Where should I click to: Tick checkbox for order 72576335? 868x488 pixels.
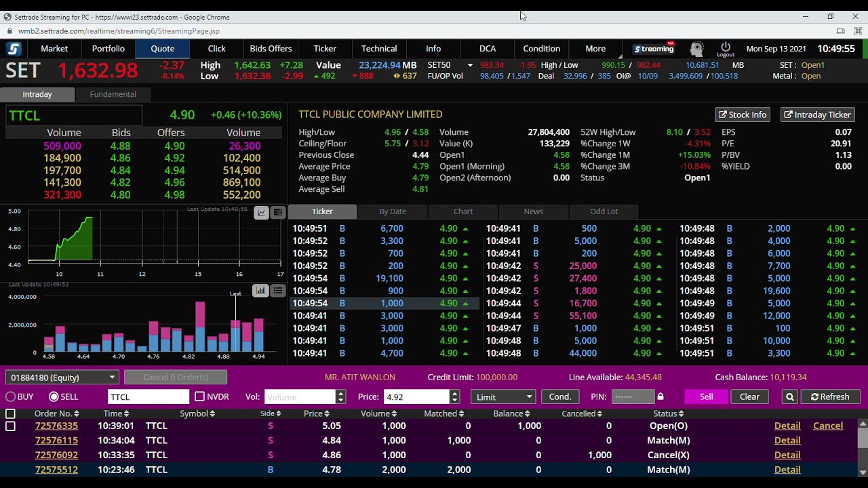[10, 426]
